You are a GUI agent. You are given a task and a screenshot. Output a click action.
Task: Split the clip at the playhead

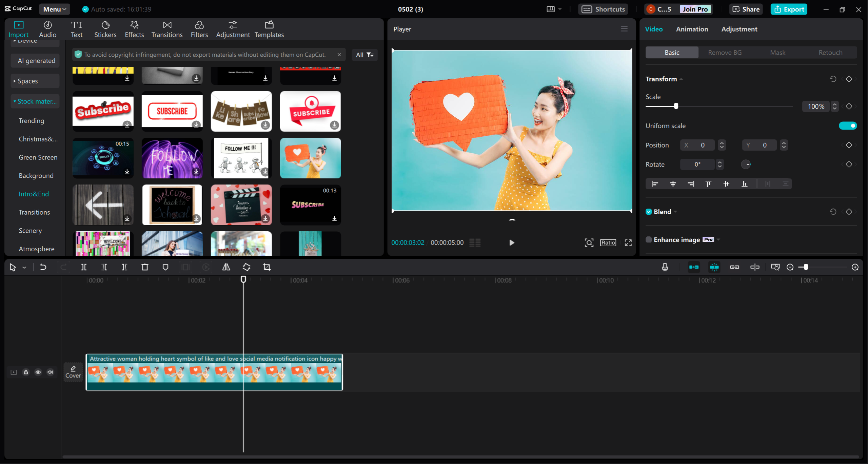point(84,267)
